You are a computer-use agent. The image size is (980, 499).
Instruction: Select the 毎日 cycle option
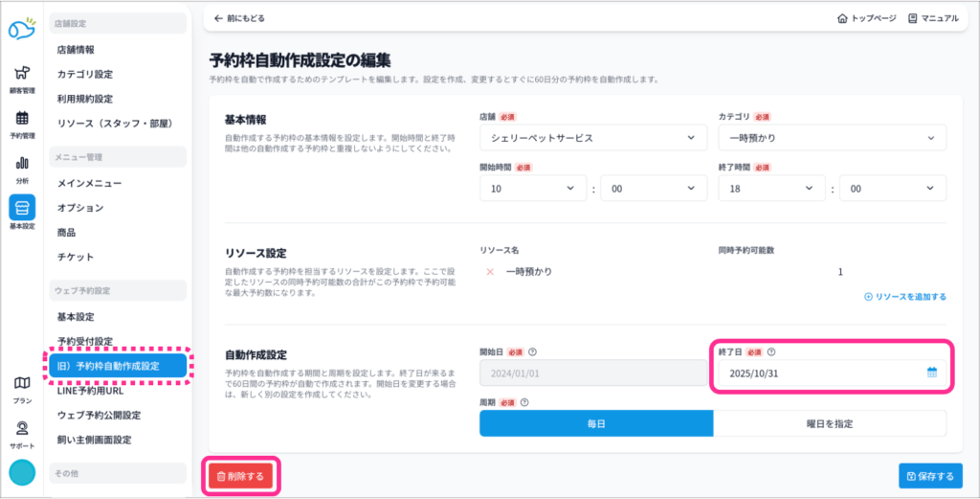click(596, 423)
